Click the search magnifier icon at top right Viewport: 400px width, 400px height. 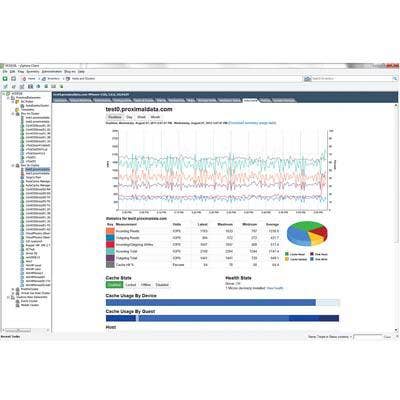pos(395,79)
